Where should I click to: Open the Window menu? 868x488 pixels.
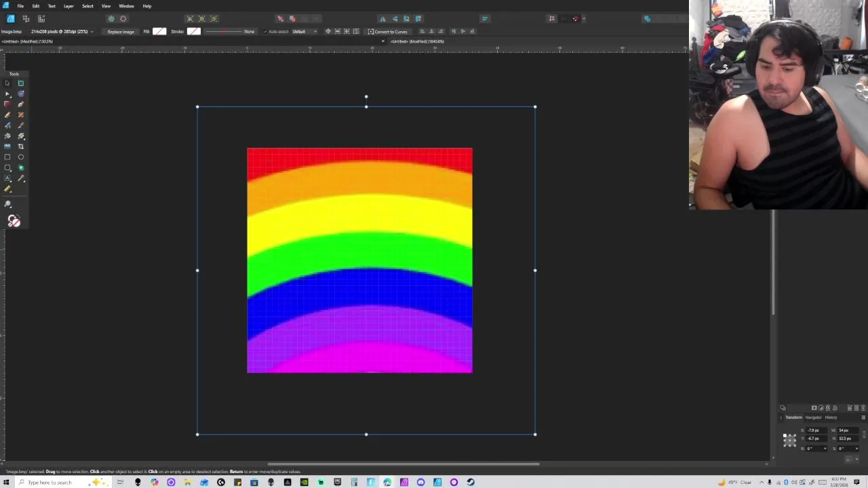point(126,6)
